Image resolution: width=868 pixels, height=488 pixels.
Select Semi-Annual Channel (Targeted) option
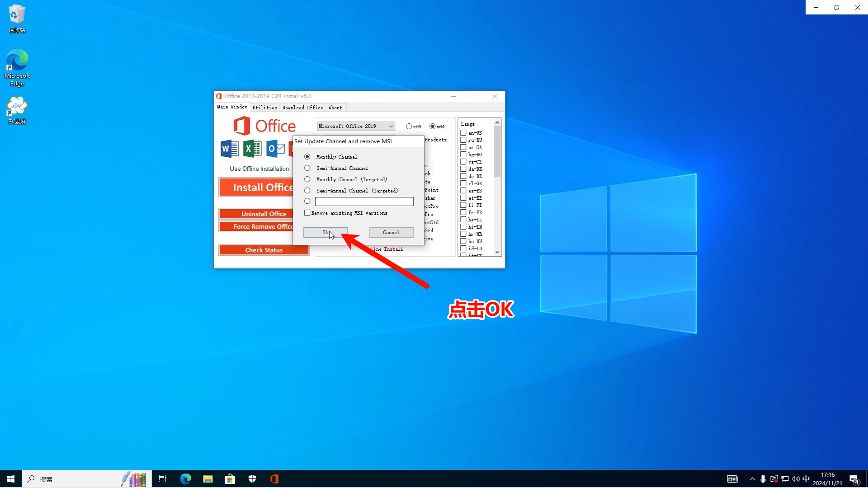point(307,191)
